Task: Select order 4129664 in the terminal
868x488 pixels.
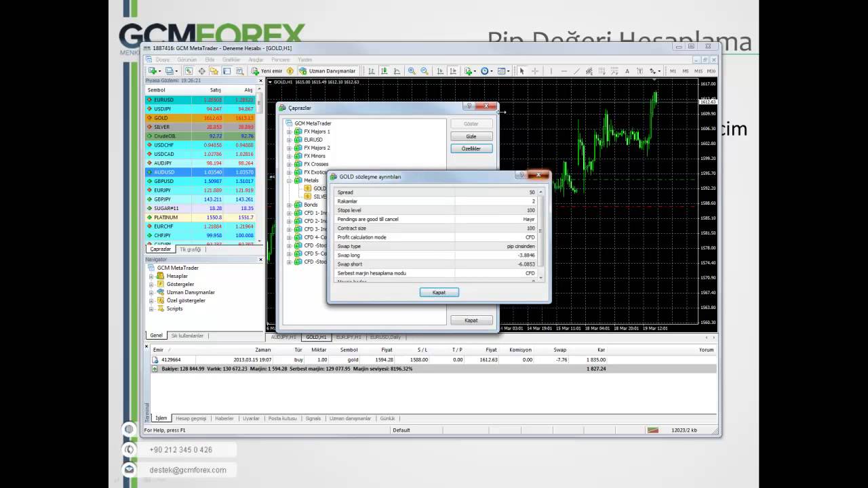Action: (x=433, y=360)
